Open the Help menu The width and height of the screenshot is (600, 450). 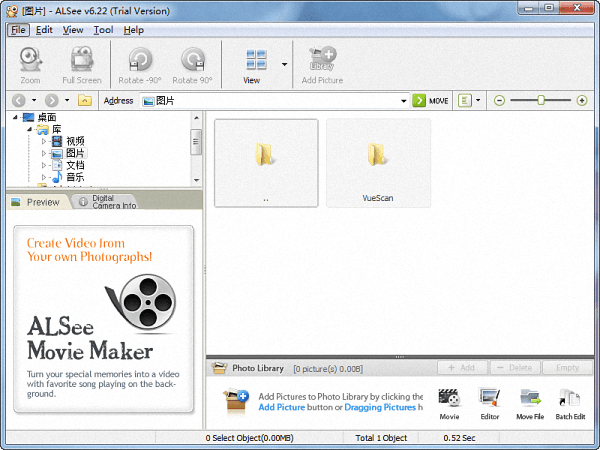(x=134, y=30)
